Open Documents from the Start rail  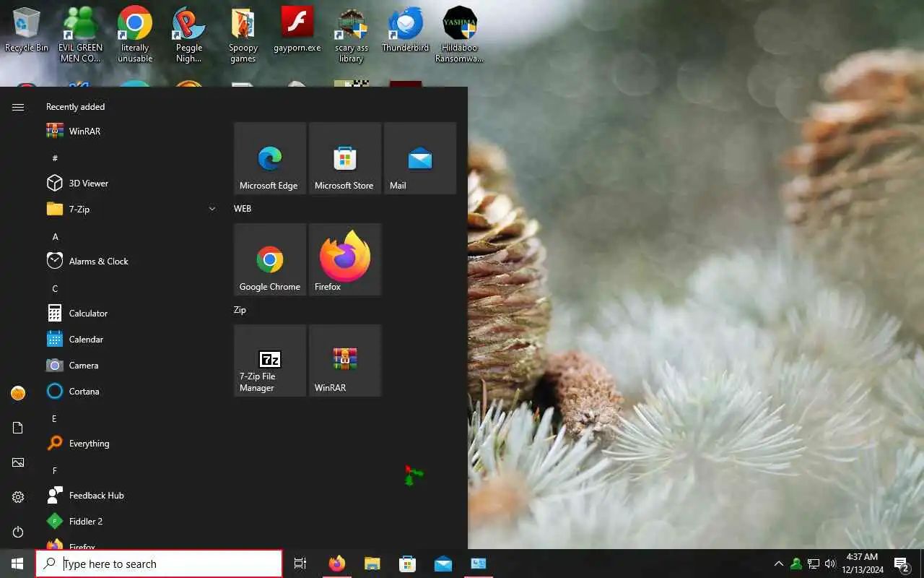click(x=18, y=428)
